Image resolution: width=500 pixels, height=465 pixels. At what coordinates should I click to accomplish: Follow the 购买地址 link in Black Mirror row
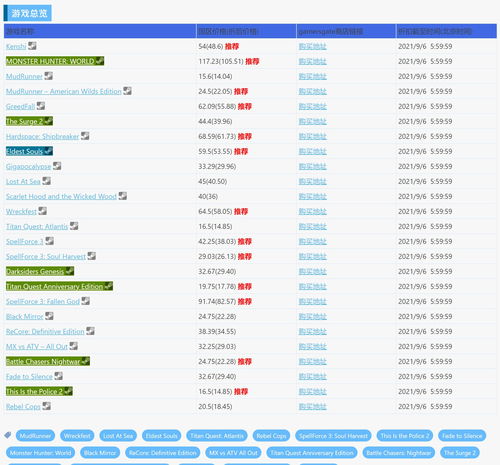point(313,316)
